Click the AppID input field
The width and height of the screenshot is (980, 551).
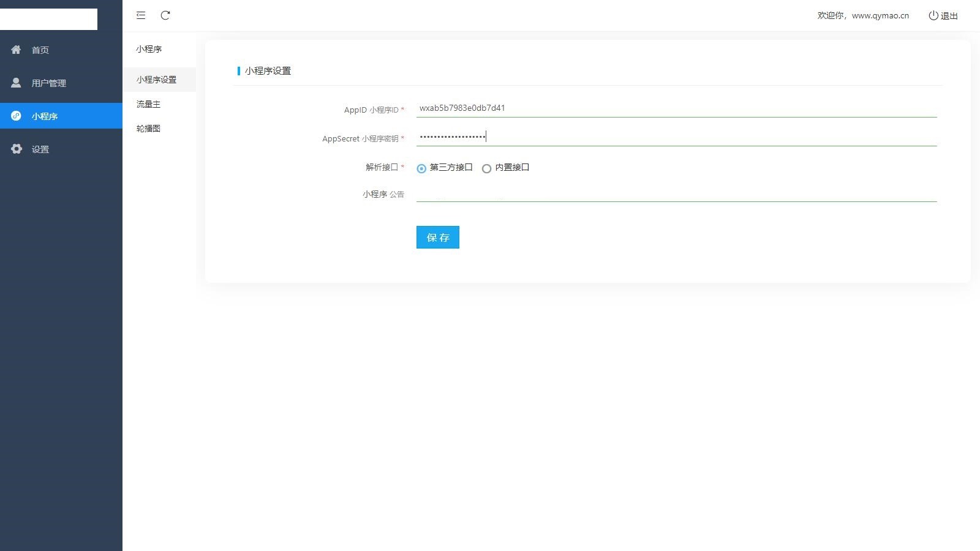677,108
